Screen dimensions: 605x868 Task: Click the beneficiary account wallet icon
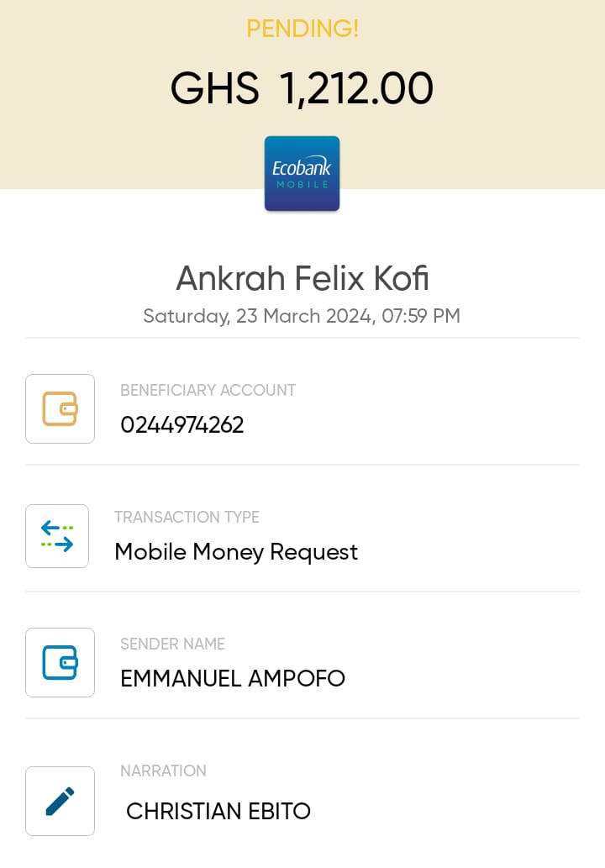pyautogui.click(x=60, y=408)
